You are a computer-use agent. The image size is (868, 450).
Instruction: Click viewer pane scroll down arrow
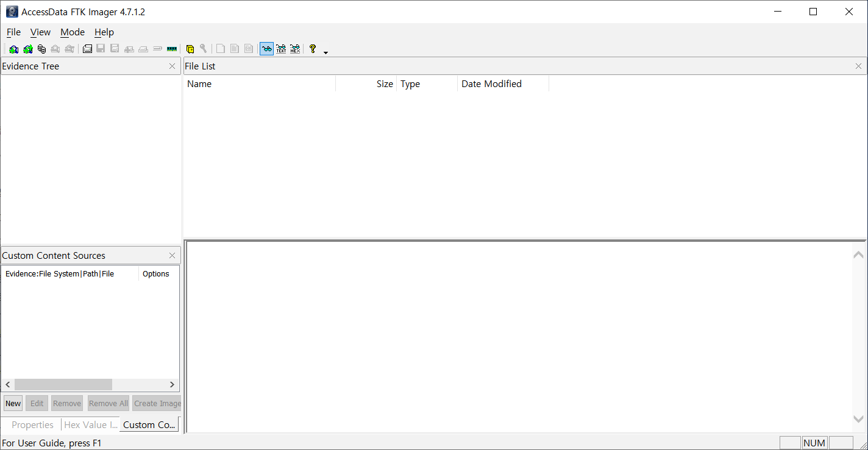pyautogui.click(x=858, y=419)
